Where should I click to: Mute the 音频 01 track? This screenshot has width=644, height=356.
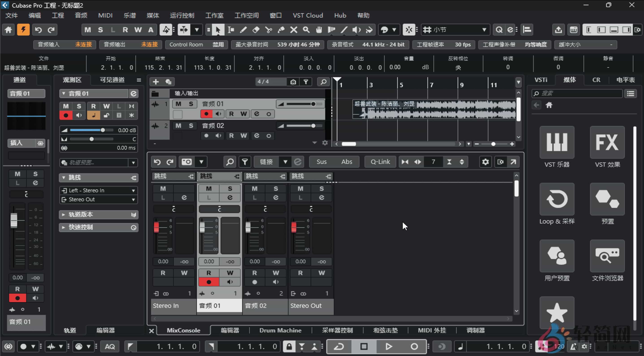[178, 104]
